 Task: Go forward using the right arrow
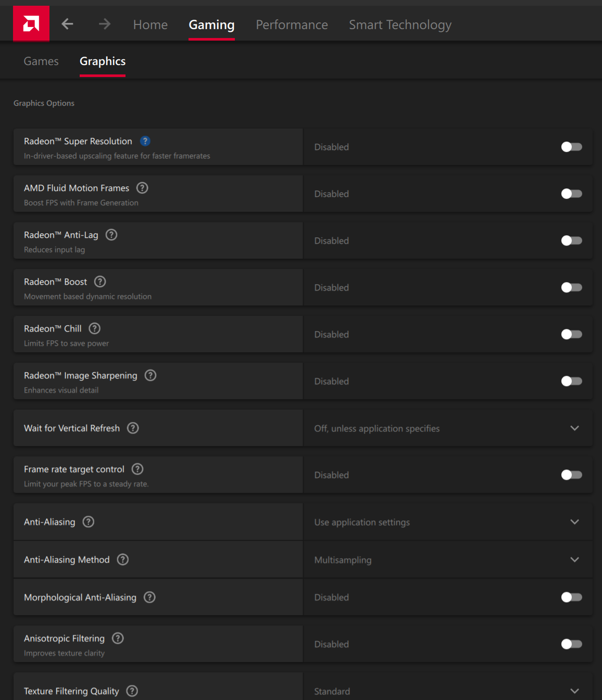105,24
